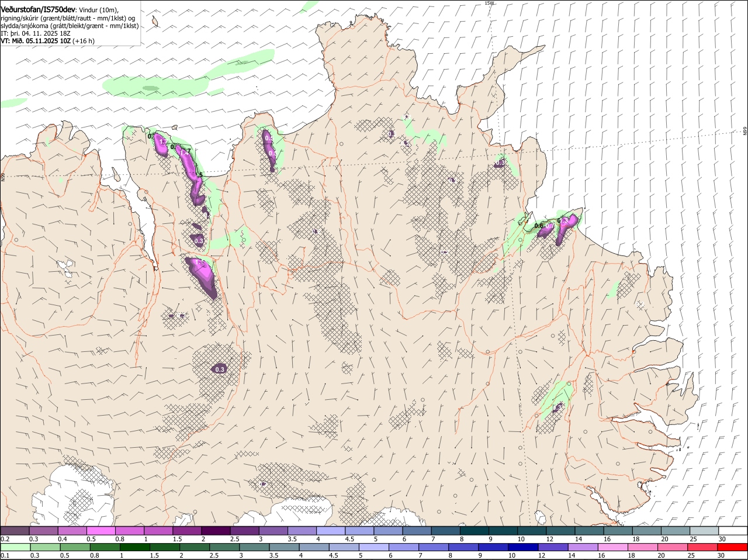Click the forecast start time 'IT: þri. 04. 11. 2025 18Z'
Viewport: 748px width, 560px height.
point(35,33)
